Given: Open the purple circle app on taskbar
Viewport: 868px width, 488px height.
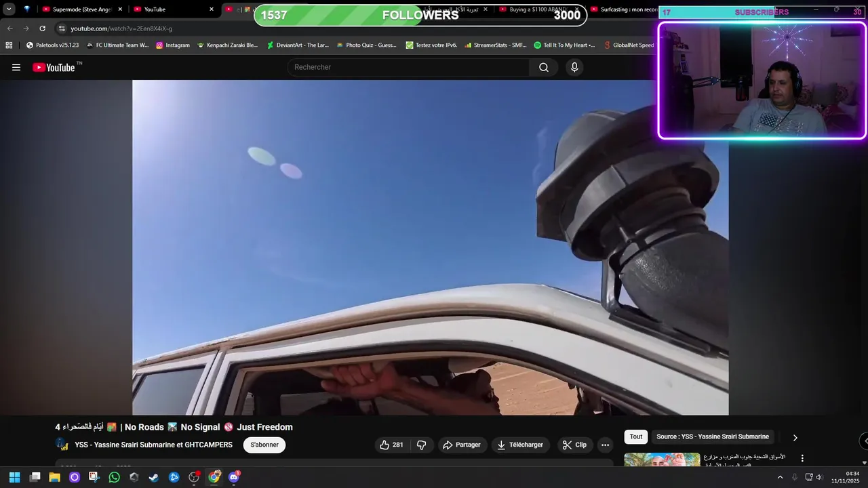Looking at the screenshot, I should point(75,477).
